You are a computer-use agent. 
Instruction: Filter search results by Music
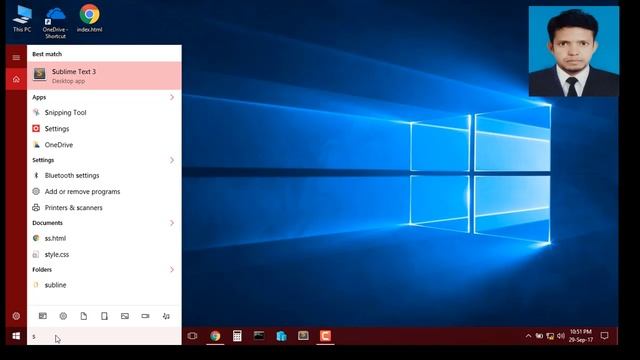166,316
